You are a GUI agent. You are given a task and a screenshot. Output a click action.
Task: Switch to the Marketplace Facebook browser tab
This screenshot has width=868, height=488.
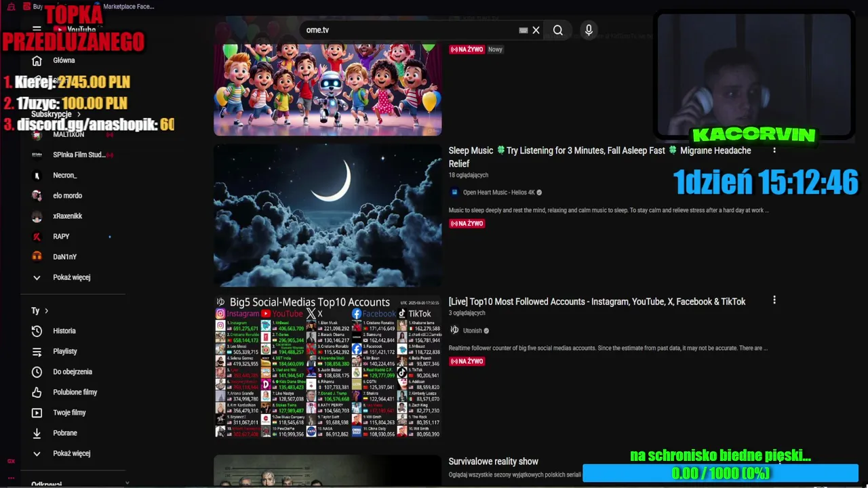pyautogui.click(x=123, y=7)
